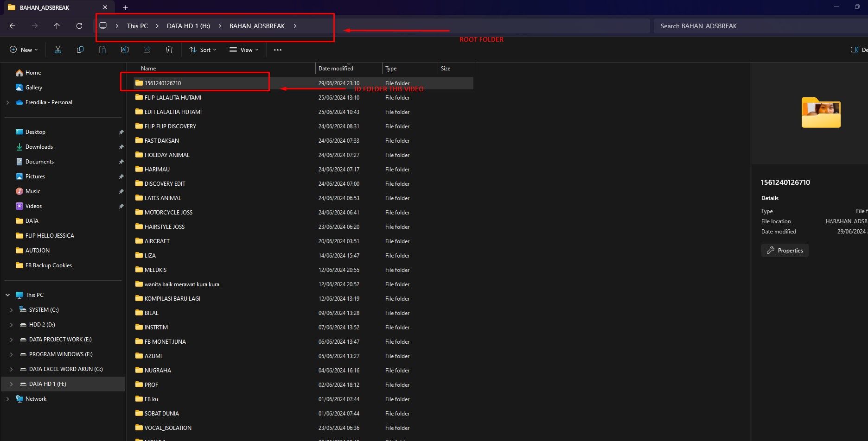
Task: Select DATA HD 1 (H:) breadcrumb
Action: click(188, 26)
